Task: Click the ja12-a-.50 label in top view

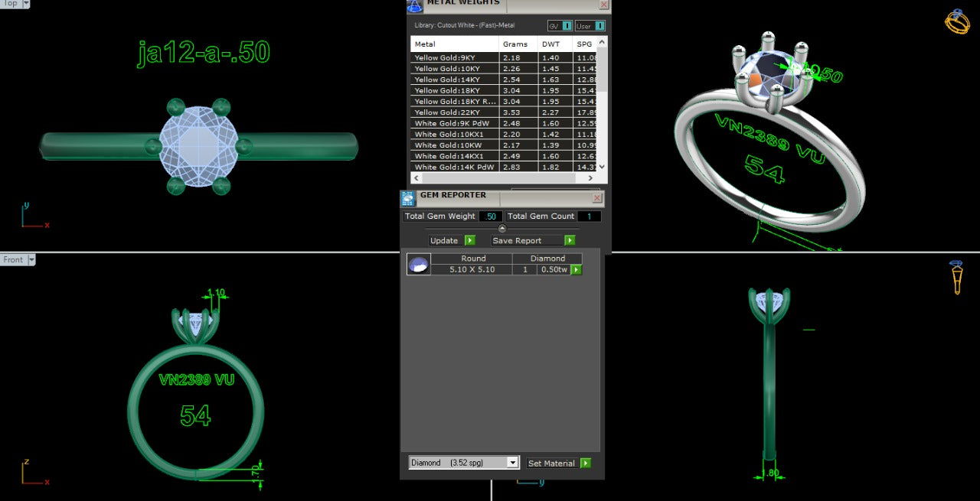Action: tap(204, 53)
